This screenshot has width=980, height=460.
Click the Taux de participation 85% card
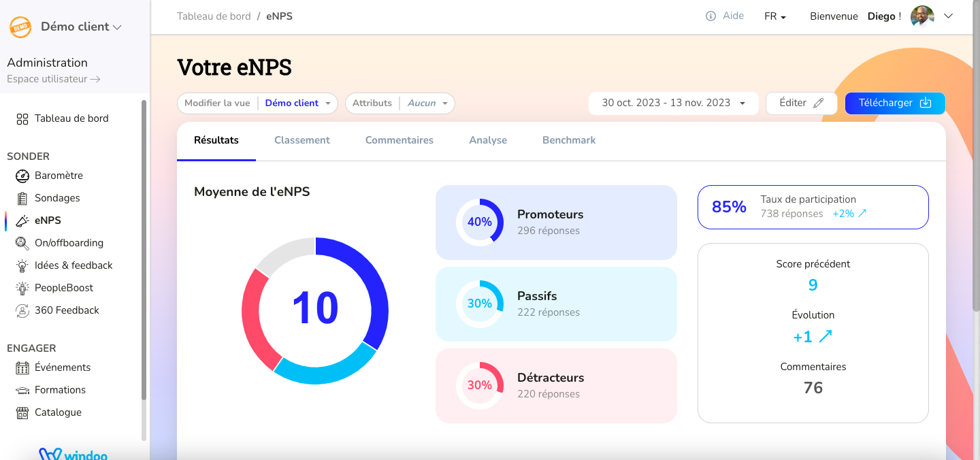(813, 207)
